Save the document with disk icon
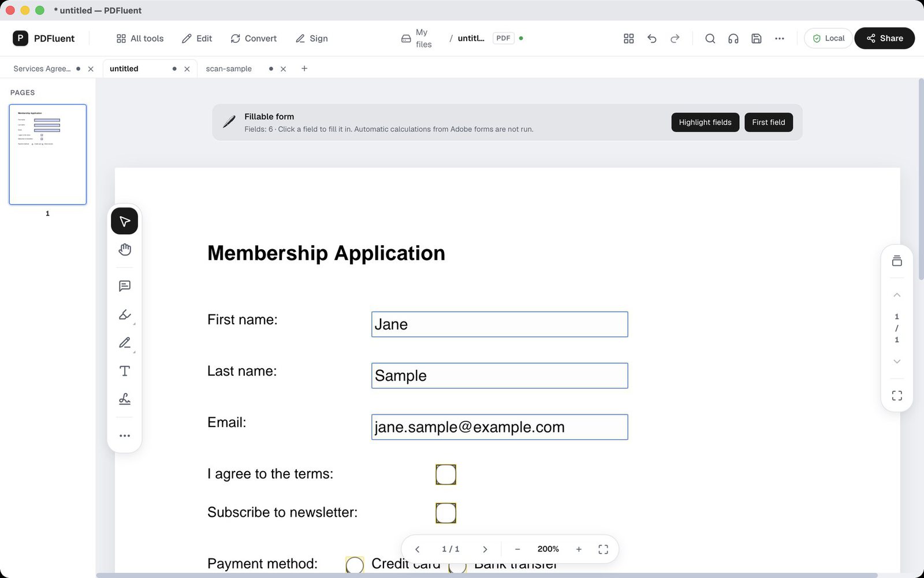The width and height of the screenshot is (924, 578). [757, 38]
